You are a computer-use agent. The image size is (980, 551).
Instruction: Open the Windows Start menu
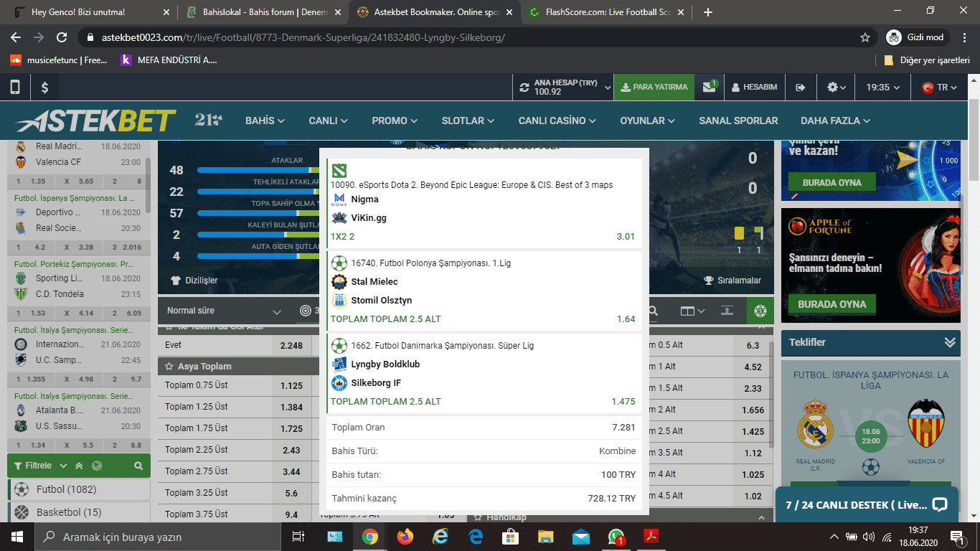pos(17,537)
